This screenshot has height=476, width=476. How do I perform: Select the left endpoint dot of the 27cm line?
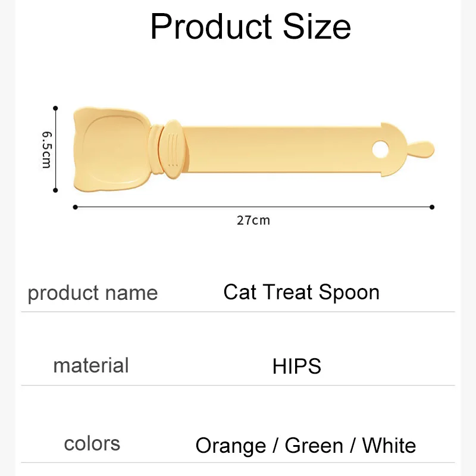[75, 207]
